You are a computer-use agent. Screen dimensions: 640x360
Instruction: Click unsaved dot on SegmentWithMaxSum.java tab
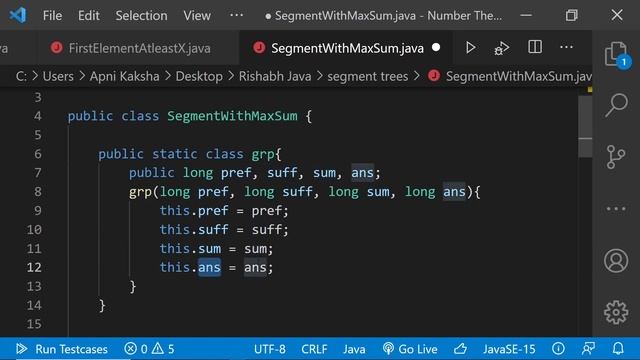point(436,47)
